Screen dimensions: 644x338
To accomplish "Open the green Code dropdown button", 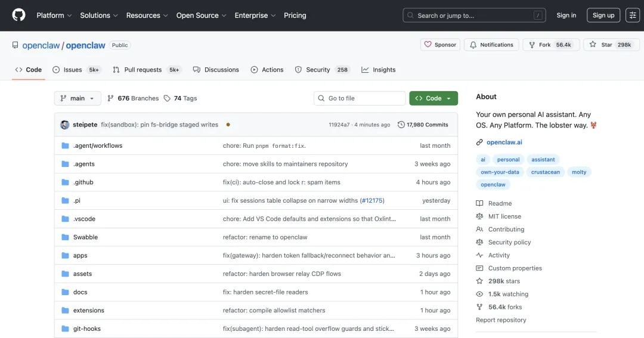I will [434, 98].
